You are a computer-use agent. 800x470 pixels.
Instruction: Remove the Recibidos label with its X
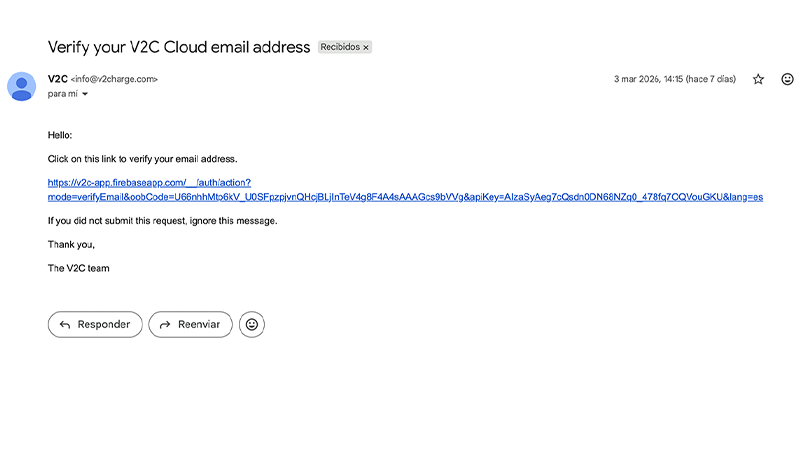[366, 47]
